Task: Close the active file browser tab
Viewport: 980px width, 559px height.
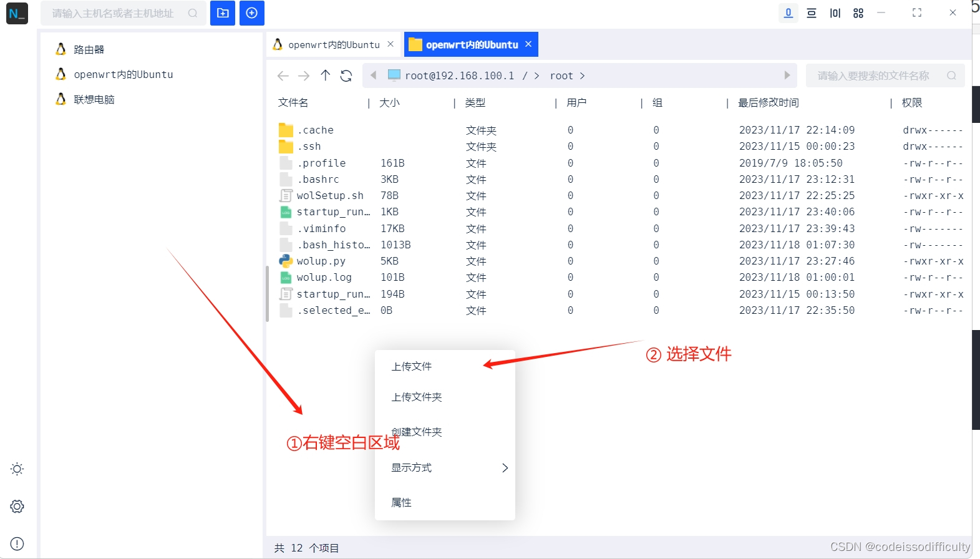Action: pos(528,44)
